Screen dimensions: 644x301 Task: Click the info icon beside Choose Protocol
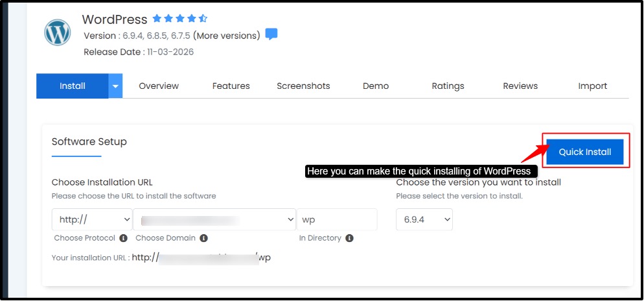coord(123,238)
